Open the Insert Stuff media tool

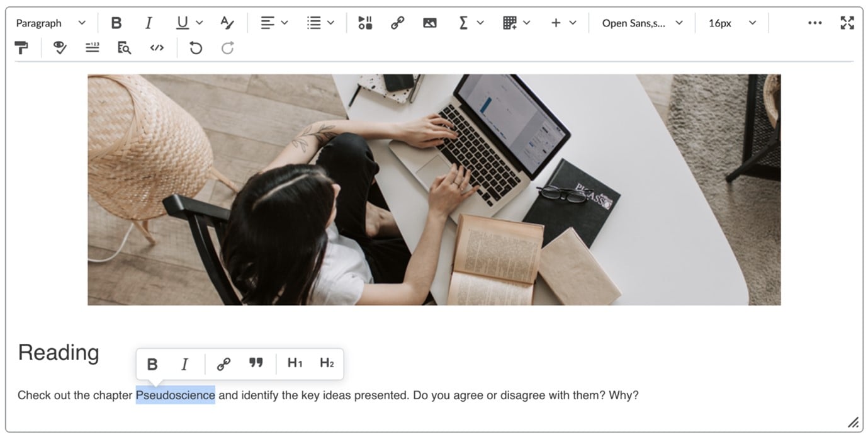tap(365, 23)
